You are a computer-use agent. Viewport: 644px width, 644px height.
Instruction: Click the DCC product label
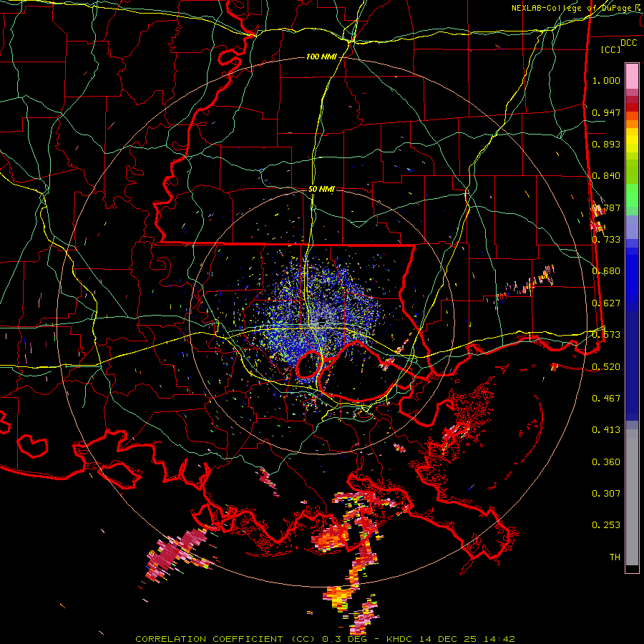[628, 43]
